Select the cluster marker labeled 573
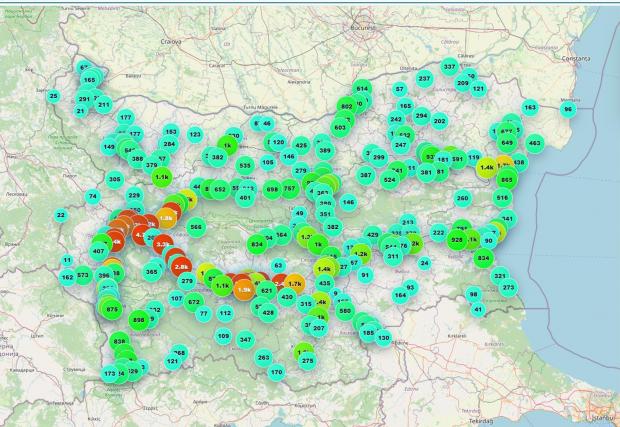Viewport: 620px width, 427px height. [83, 274]
